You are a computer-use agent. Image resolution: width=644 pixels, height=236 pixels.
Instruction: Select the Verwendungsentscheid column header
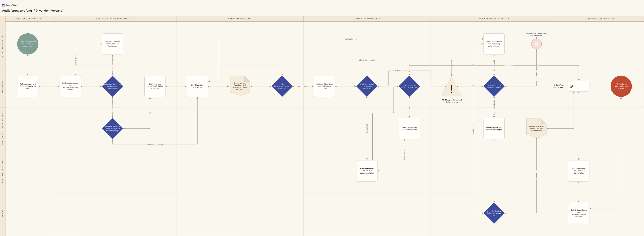494,19
